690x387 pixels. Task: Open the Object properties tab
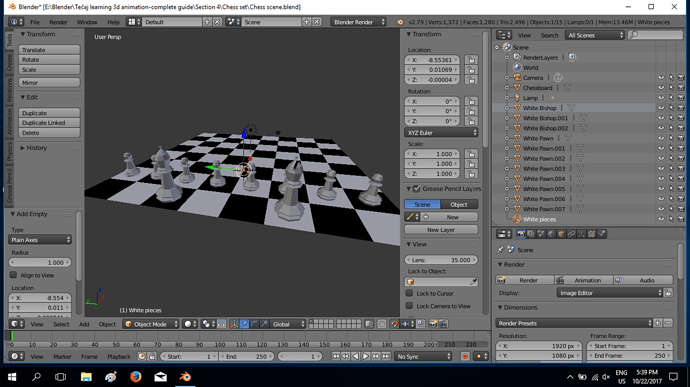561,234
